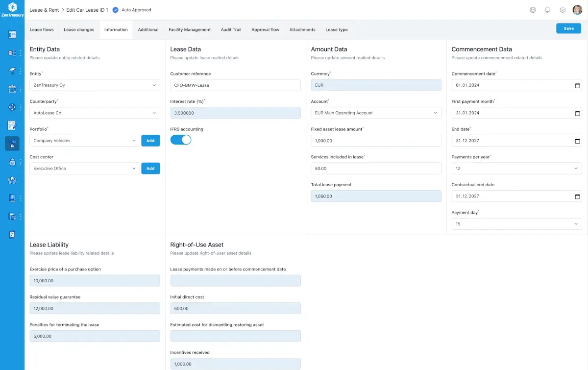This screenshot has height=370, width=588.
Task: Open the bank building sidebar icon
Action: click(12, 89)
